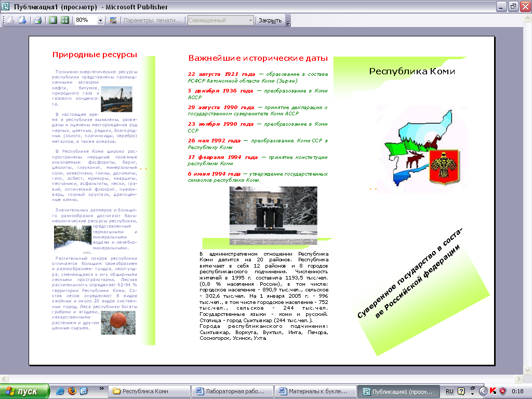The height and width of the screenshot is (399, 532).
Task: Click the title Республика Коми
Action: (x=412, y=71)
